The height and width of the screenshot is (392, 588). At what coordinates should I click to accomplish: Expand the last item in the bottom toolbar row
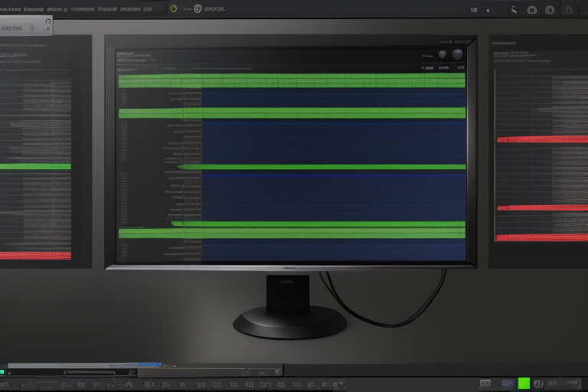341,384
